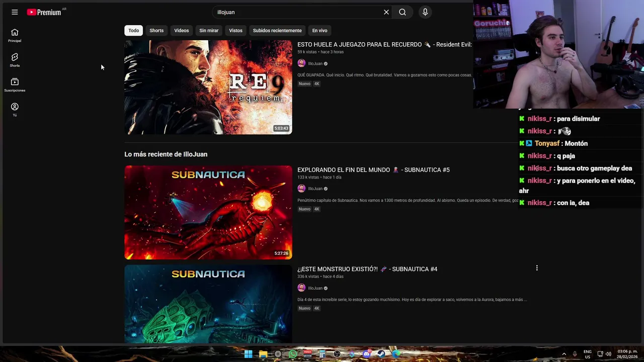This screenshot has height=362, width=644.
Task: Select the Sin mirar filter chip
Action: point(209,31)
